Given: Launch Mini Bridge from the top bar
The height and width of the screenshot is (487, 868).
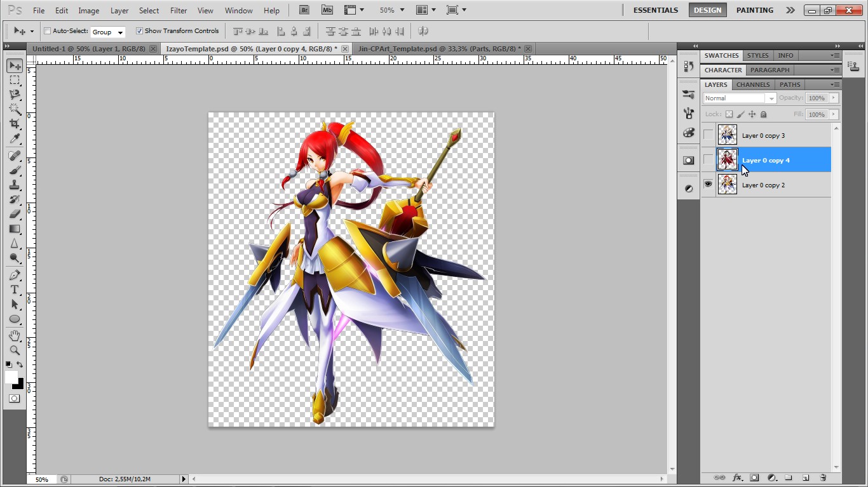Looking at the screenshot, I should [x=327, y=10].
